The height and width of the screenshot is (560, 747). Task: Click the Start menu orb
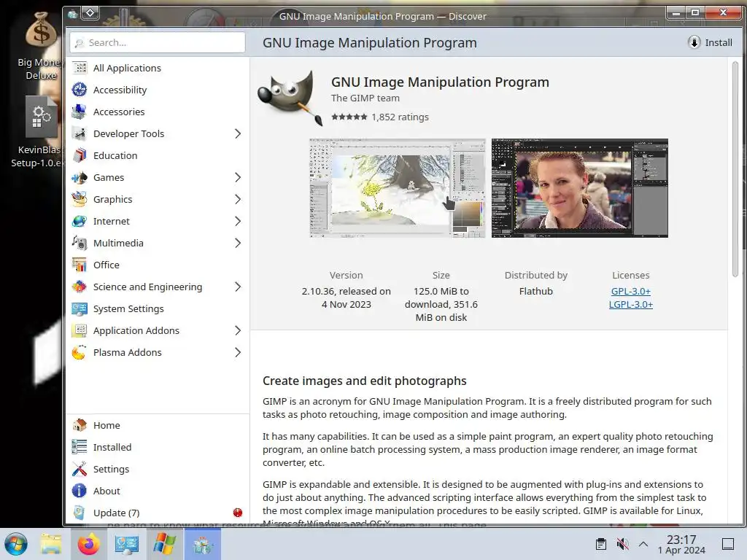pyautogui.click(x=16, y=544)
